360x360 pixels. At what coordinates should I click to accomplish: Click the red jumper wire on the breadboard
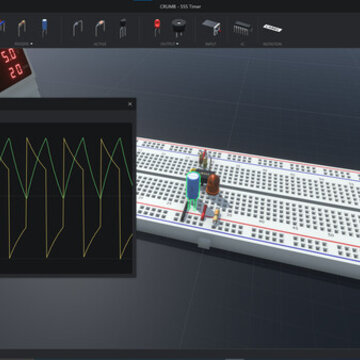click(x=204, y=212)
